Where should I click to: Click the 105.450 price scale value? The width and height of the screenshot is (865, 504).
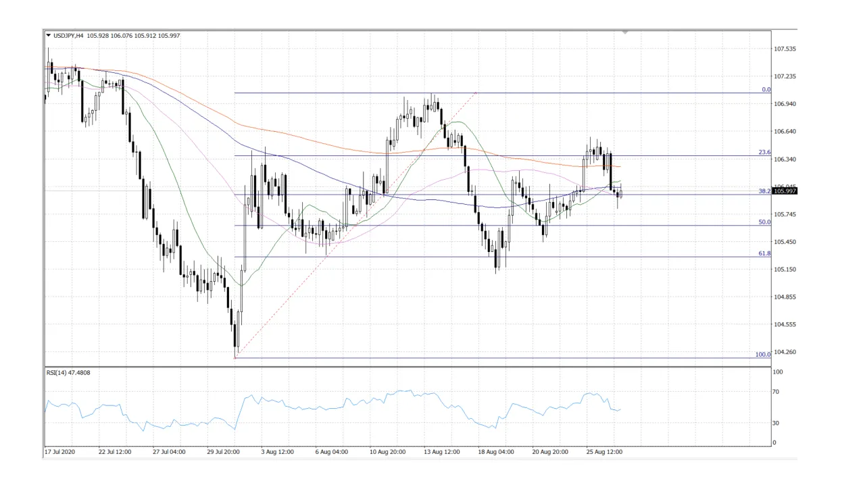[785, 242]
